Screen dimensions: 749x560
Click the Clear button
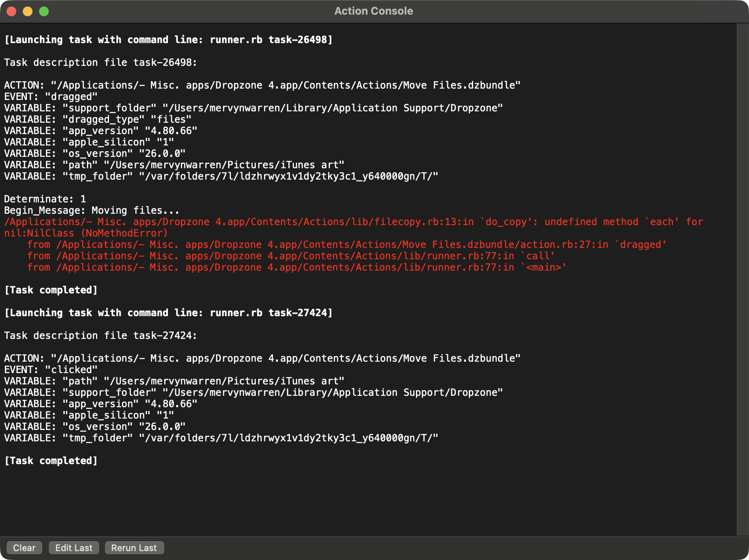(24, 548)
